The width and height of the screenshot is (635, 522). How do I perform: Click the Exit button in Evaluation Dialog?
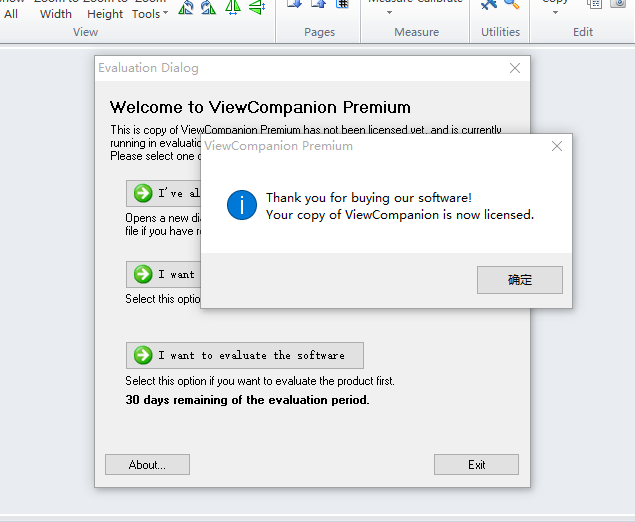coord(476,465)
